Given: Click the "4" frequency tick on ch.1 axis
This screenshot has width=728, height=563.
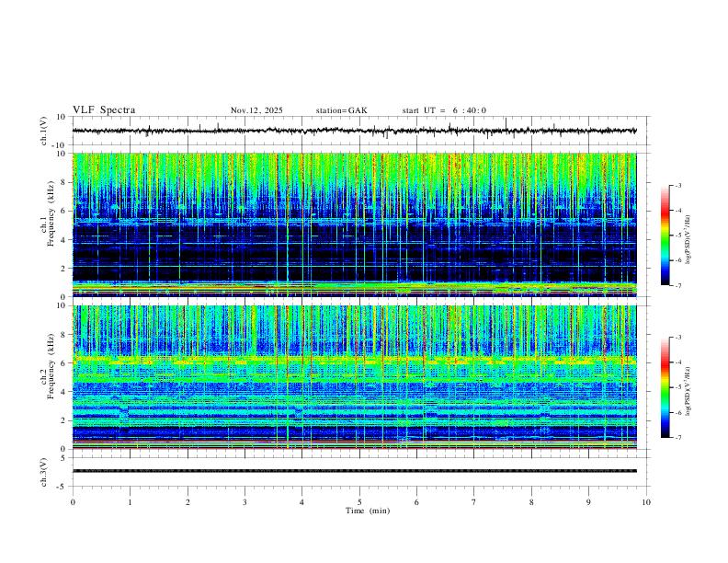Looking at the screenshot, I should pyautogui.click(x=63, y=240).
